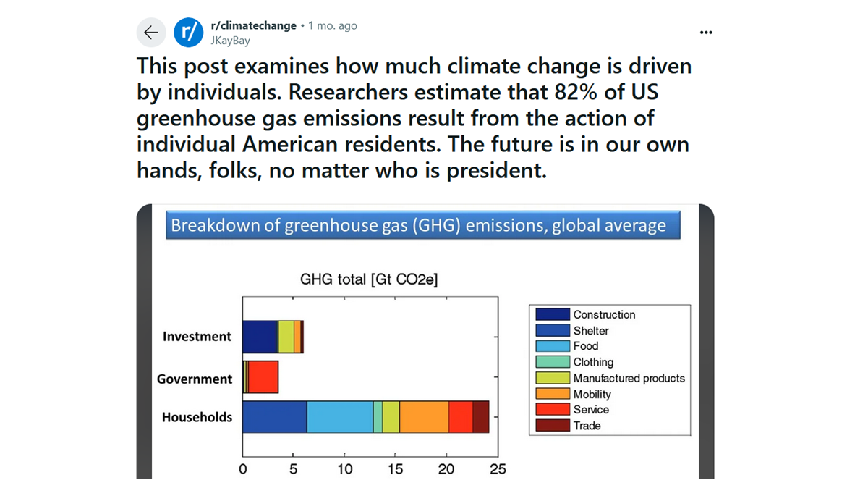Click the Food legend color swatch
Image resolution: width=868 pixels, height=488 pixels.
click(x=553, y=346)
